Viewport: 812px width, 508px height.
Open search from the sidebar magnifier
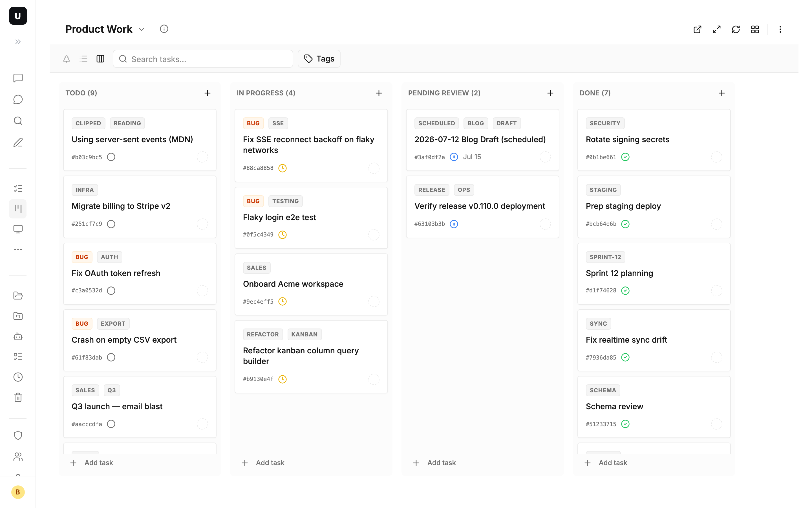(18, 121)
